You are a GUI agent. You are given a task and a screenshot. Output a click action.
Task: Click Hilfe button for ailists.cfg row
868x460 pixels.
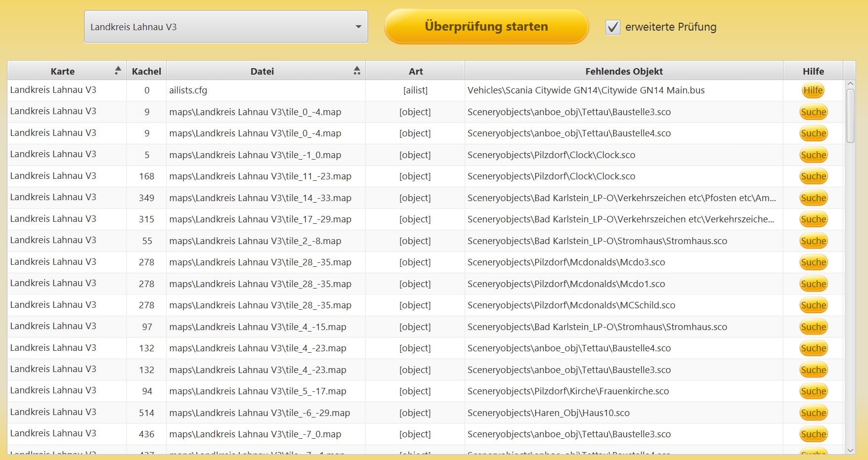click(x=813, y=90)
